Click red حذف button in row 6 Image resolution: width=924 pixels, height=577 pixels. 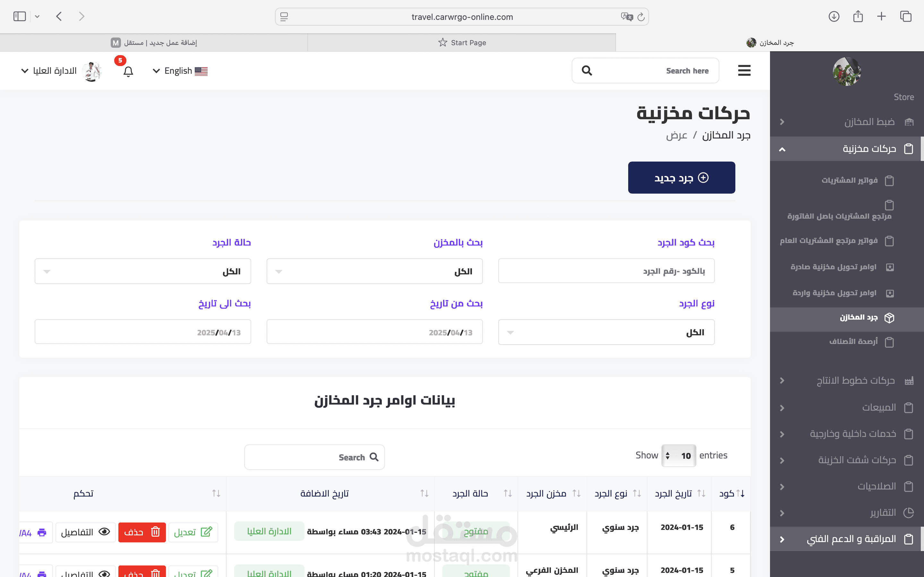(142, 532)
